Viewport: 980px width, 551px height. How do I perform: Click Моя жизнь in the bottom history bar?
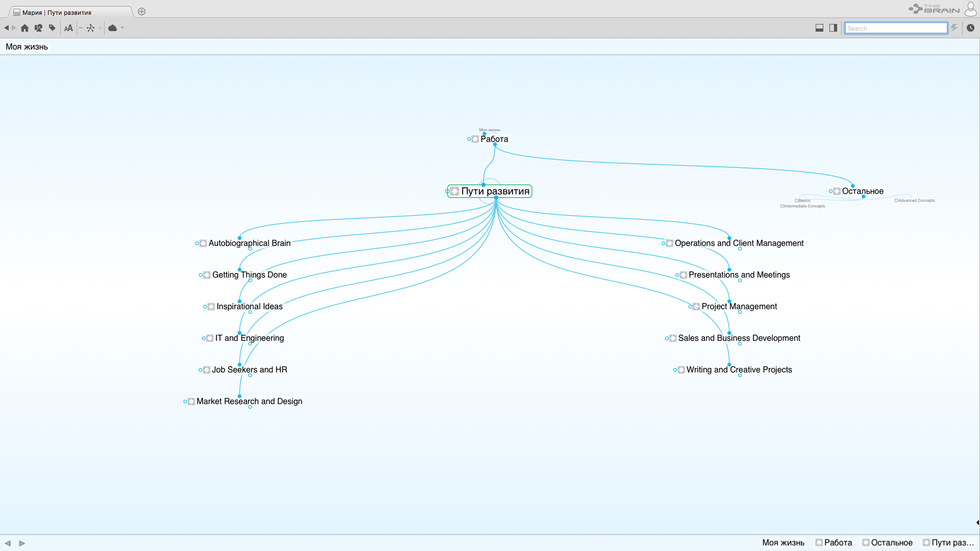pos(783,543)
